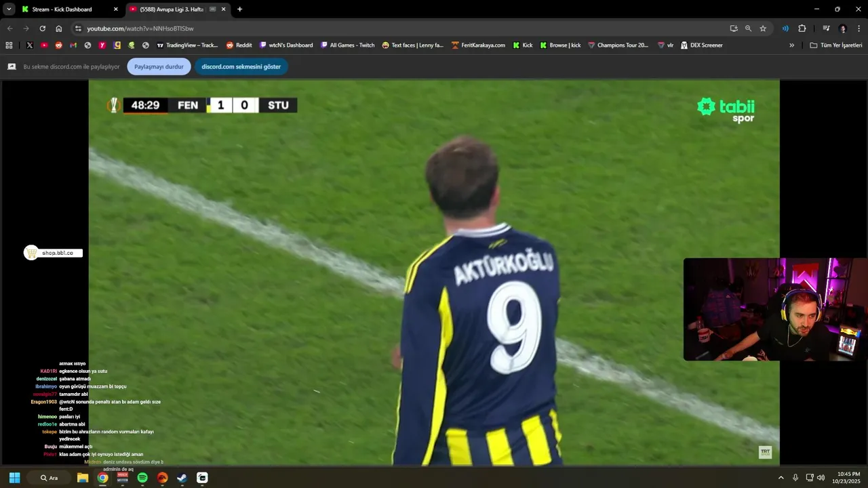Open the streamer webcam overlay
The width and height of the screenshot is (868, 488).
[x=776, y=309]
